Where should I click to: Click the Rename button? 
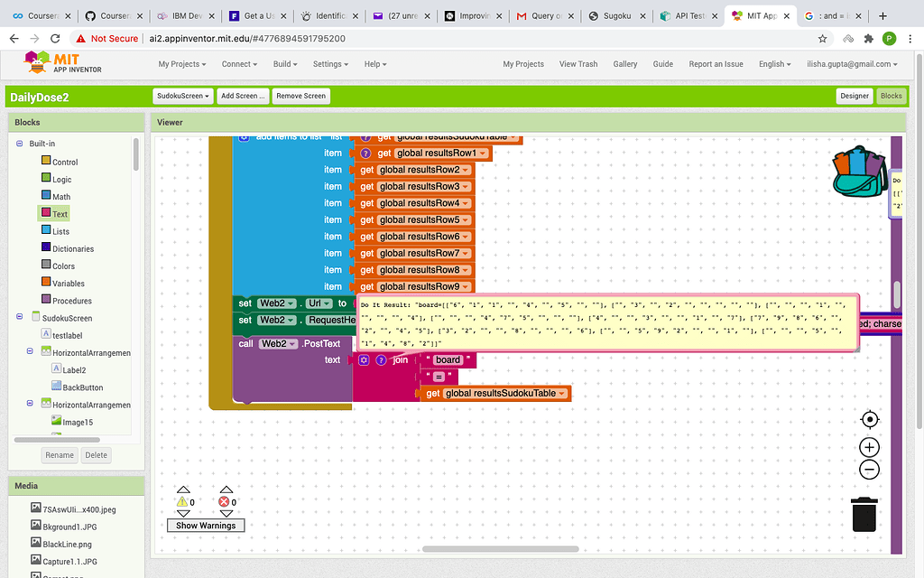60,455
